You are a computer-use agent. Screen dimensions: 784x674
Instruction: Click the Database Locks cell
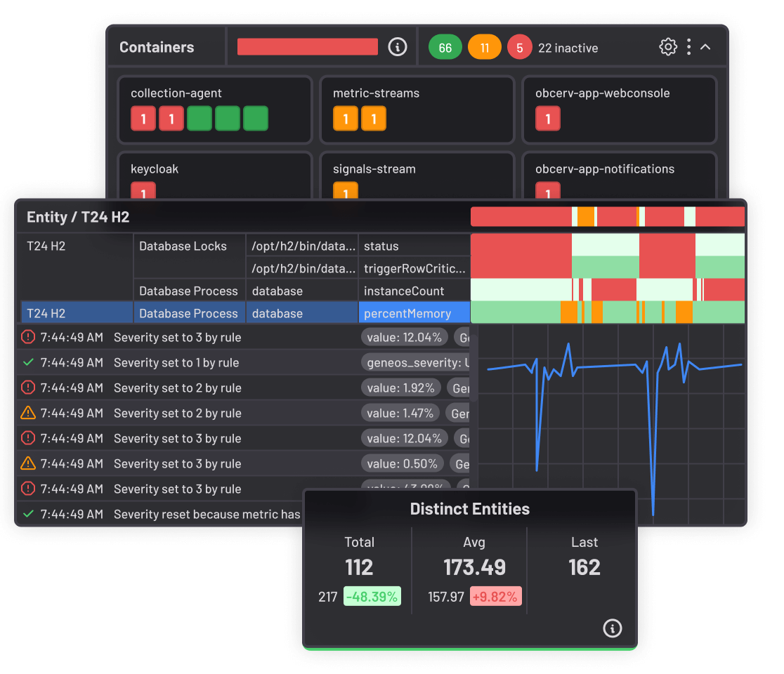(x=183, y=246)
